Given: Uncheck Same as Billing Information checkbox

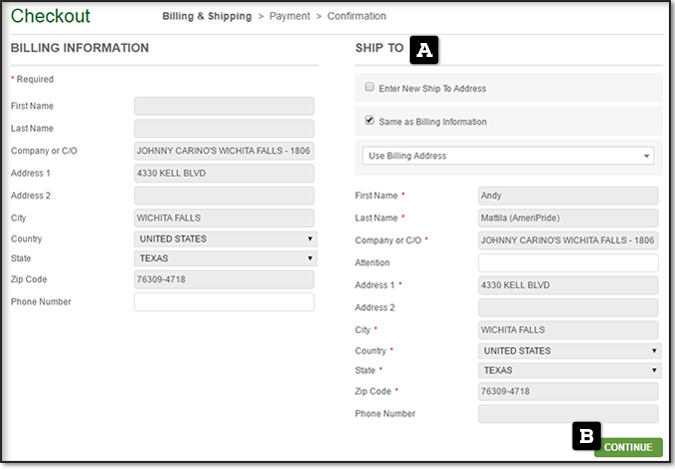Looking at the screenshot, I should (369, 121).
